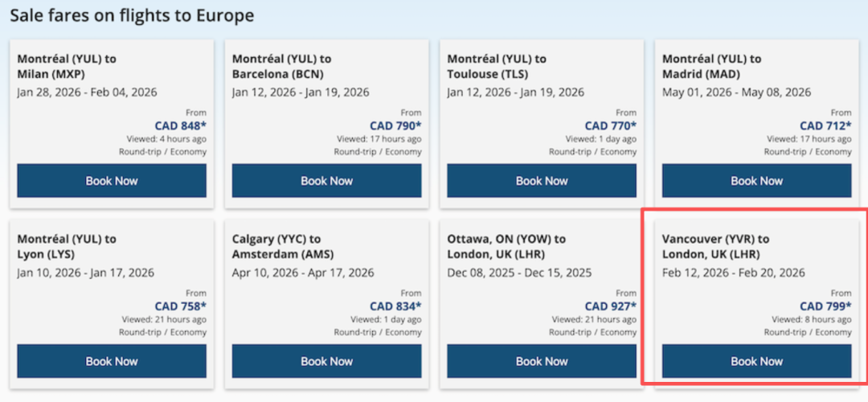Select Book Now for Calgary to Amsterdam

point(326,361)
